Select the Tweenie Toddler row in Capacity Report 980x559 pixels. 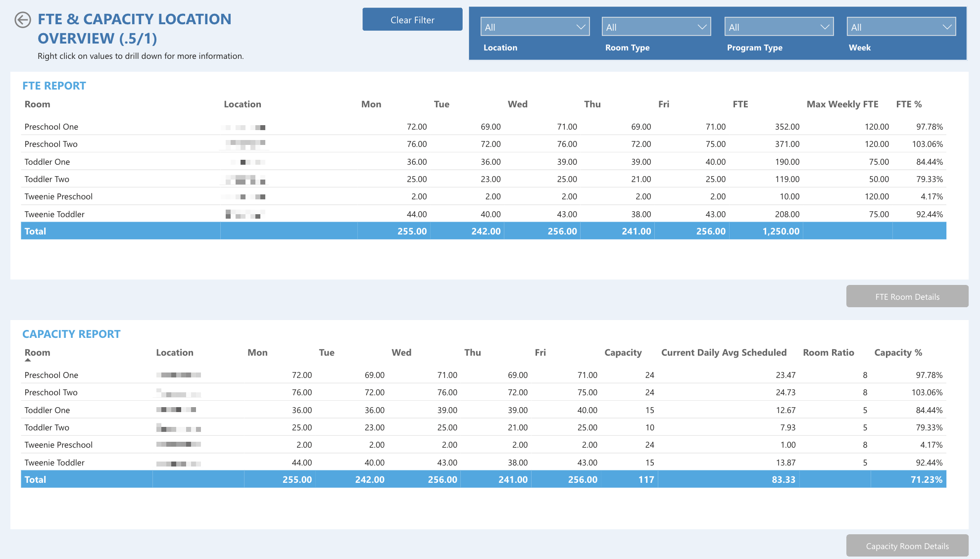pyautogui.click(x=54, y=463)
